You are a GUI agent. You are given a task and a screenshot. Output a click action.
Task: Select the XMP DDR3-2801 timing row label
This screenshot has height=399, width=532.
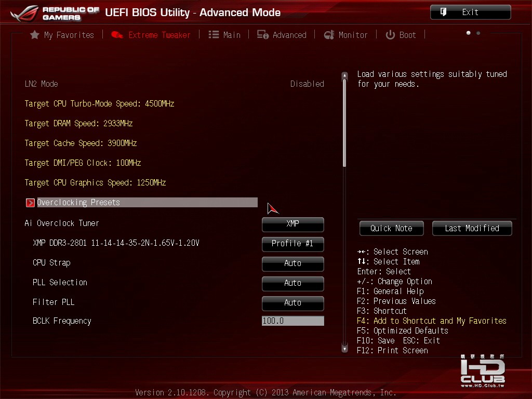(x=116, y=243)
